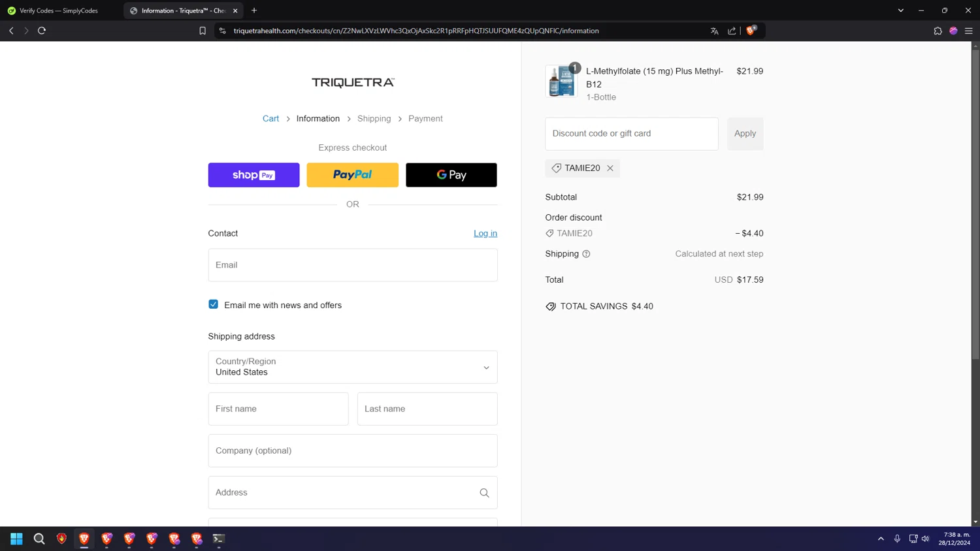Open the Windows Start menu
The image size is (980, 551).
pyautogui.click(x=16, y=539)
